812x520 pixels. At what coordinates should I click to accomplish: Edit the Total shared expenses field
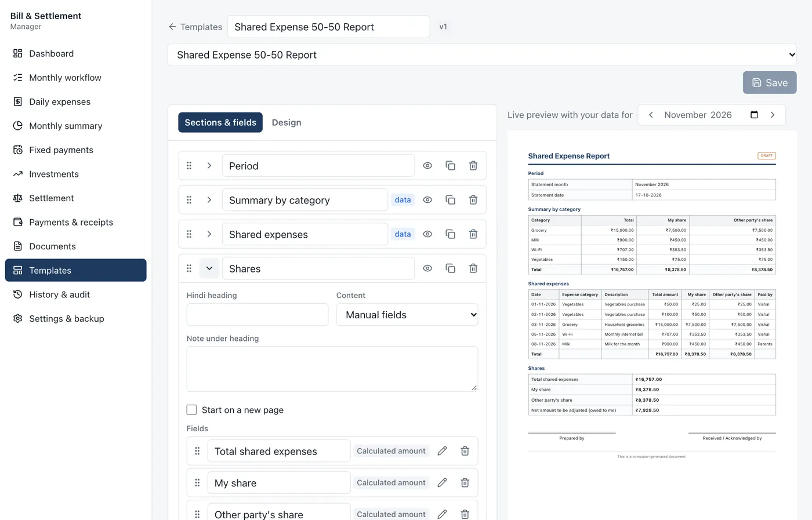[442, 451]
